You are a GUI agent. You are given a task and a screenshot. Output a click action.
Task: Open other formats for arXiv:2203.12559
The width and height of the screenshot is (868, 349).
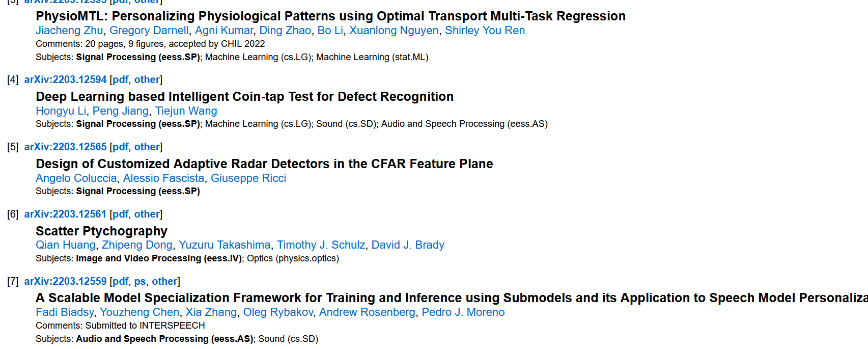[164, 281]
